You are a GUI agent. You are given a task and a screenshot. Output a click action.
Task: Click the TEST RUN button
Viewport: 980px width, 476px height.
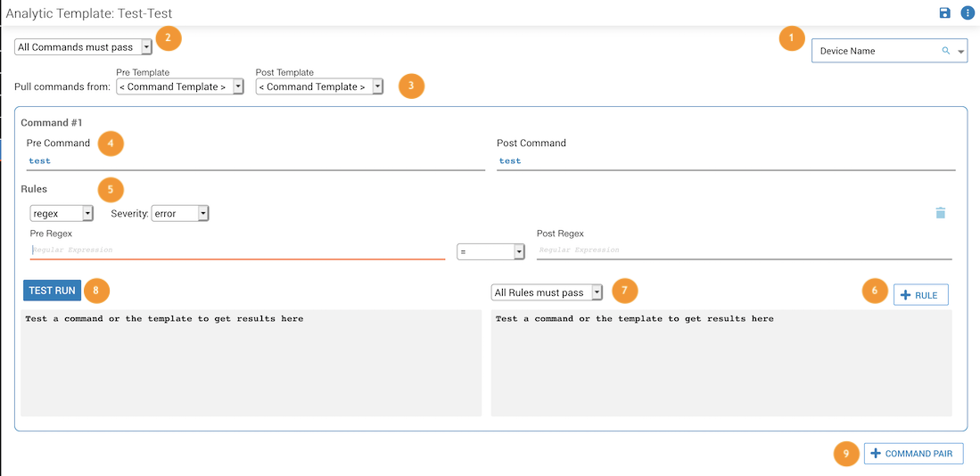point(52,291)
